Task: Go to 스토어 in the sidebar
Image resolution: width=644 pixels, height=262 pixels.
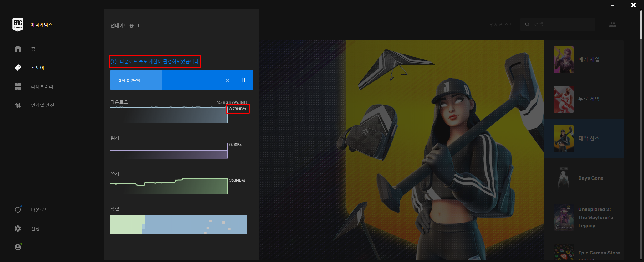Action: (x=38, y=68)
